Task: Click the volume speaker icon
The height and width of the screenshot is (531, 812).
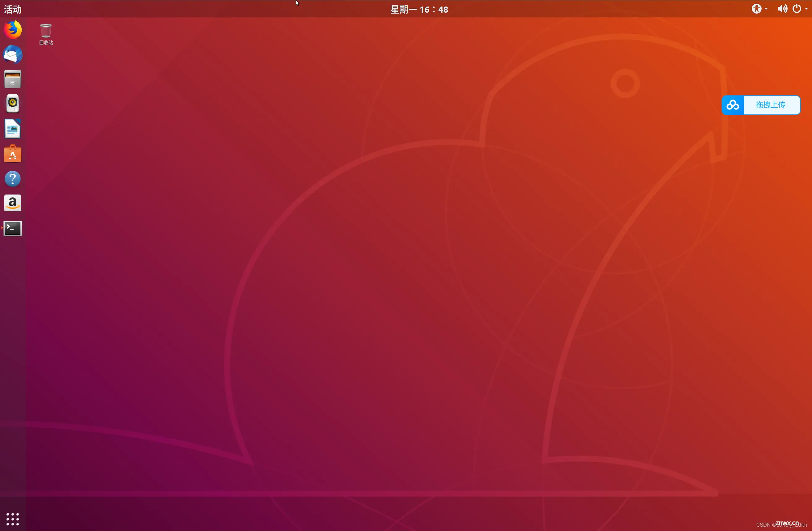Action: click(x=782, y=9)
